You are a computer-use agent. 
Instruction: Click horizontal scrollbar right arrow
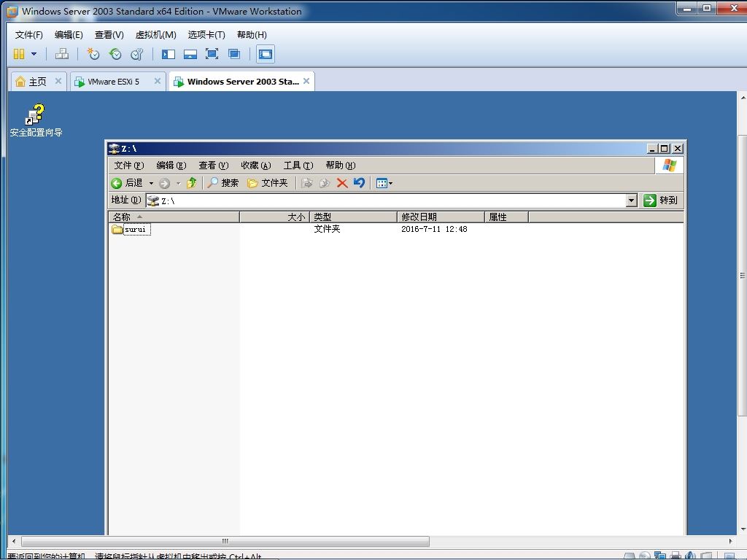[731, 542]
